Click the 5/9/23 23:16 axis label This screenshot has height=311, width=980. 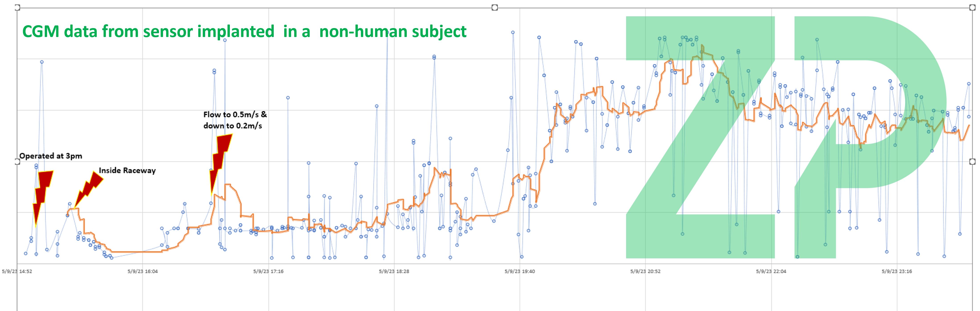pyautogui.click(x=896, y=271)
